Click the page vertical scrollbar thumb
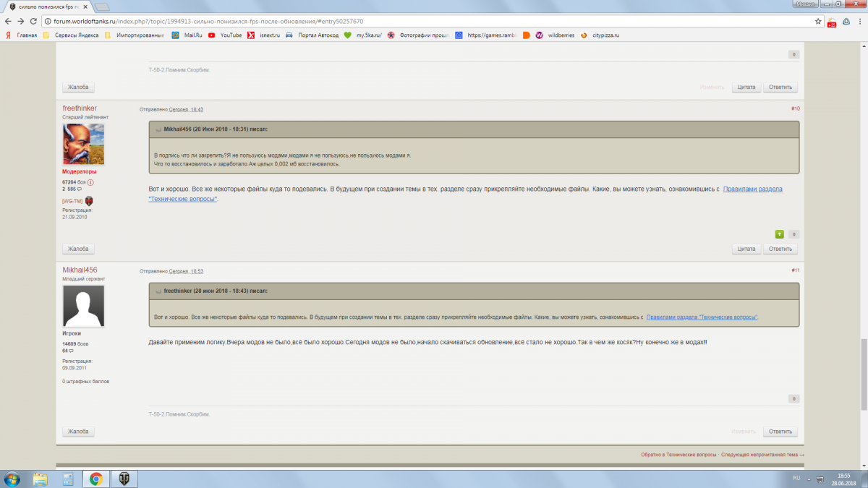 [x=863, y=374]
